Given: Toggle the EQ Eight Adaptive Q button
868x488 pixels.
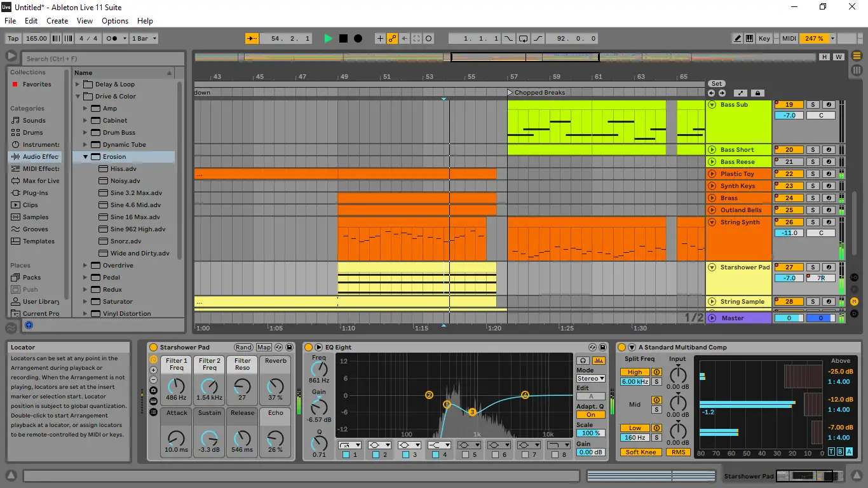Looking at the screenshot, I should [590, 415].
